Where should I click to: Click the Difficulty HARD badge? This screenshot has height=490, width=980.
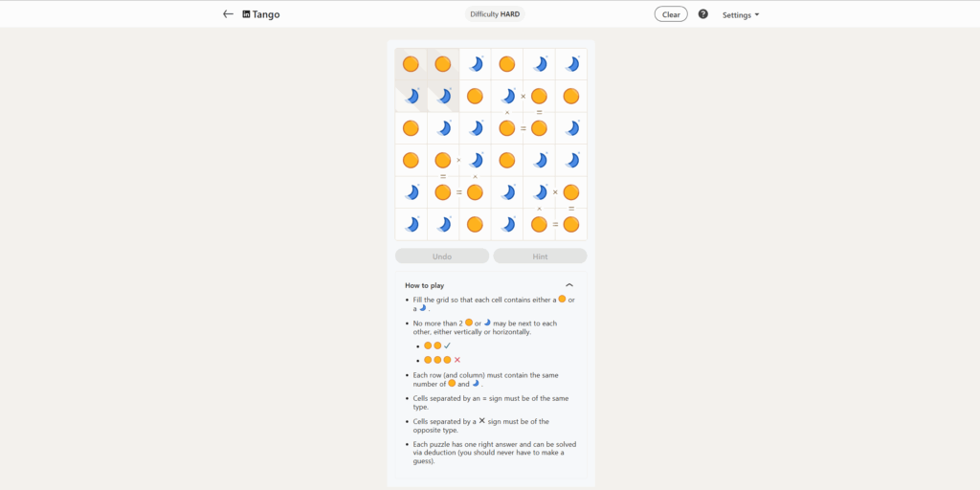[497, 14]
